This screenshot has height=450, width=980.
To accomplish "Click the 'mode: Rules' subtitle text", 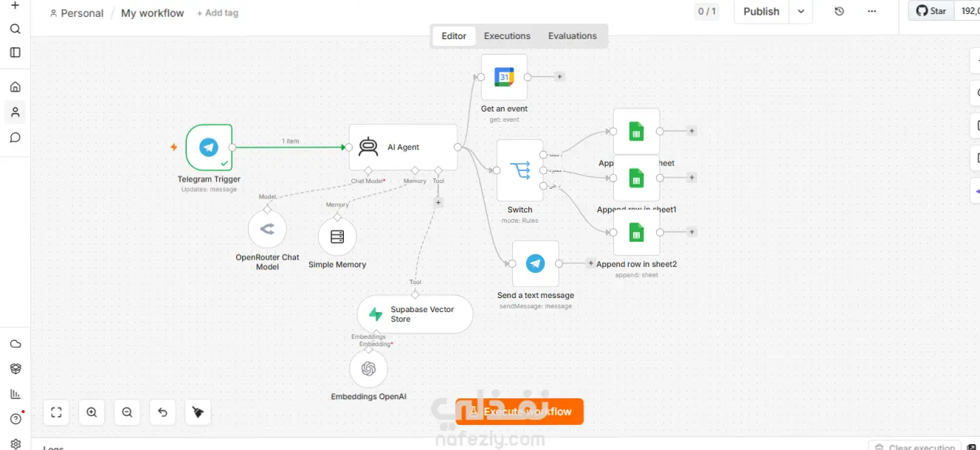I will point(520,221).
